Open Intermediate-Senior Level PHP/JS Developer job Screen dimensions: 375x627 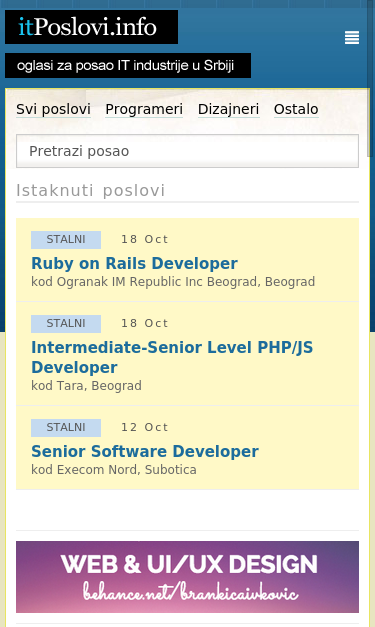pos(172,357)
